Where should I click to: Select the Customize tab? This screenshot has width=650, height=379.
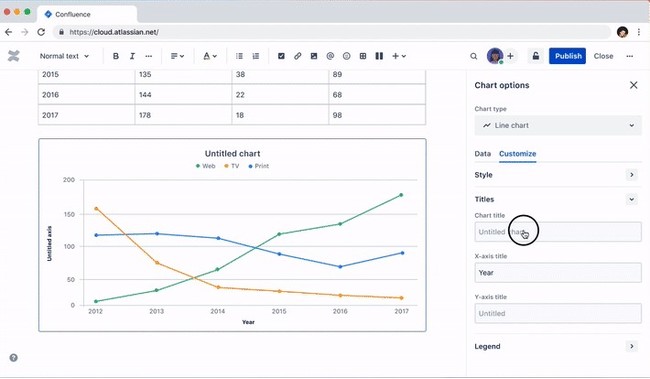tap(517, 153)
